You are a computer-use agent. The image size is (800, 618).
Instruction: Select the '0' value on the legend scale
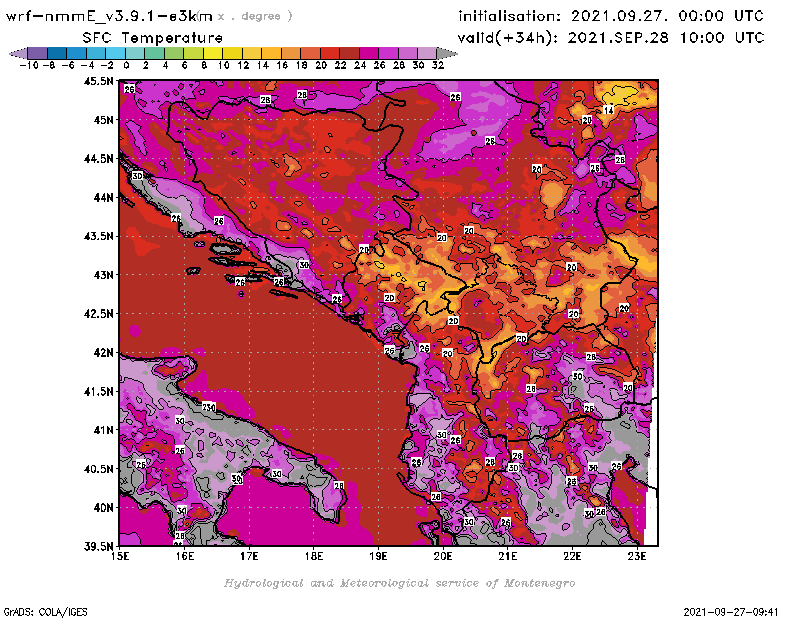(127, 65)
